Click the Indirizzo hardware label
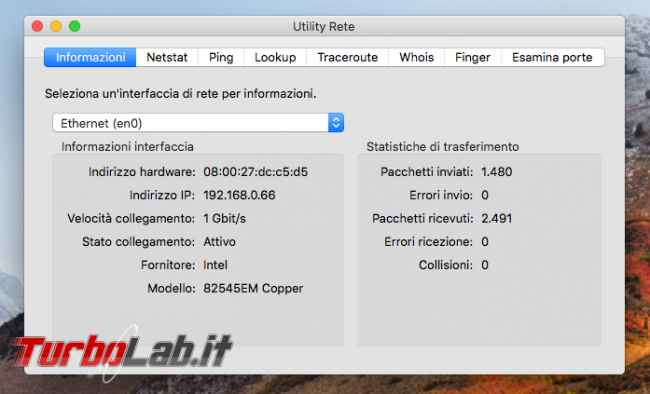The height and width of the screenshot is (394, 650). pos(142,172)
